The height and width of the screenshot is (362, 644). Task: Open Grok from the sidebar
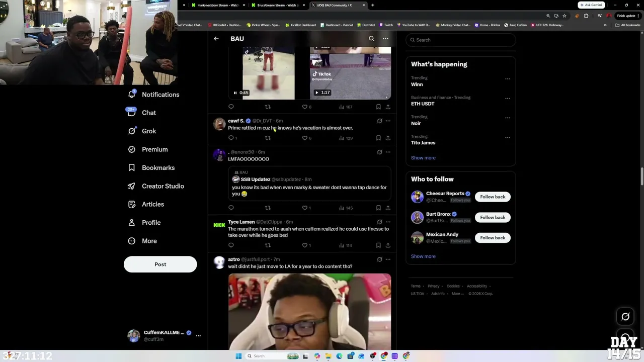(x=142, y=131)
